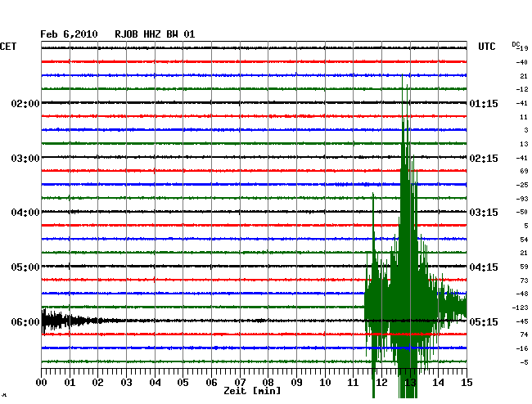532x404 pixels.
Task: Click the DC offset value '-12'
Action: pos(522,89)
